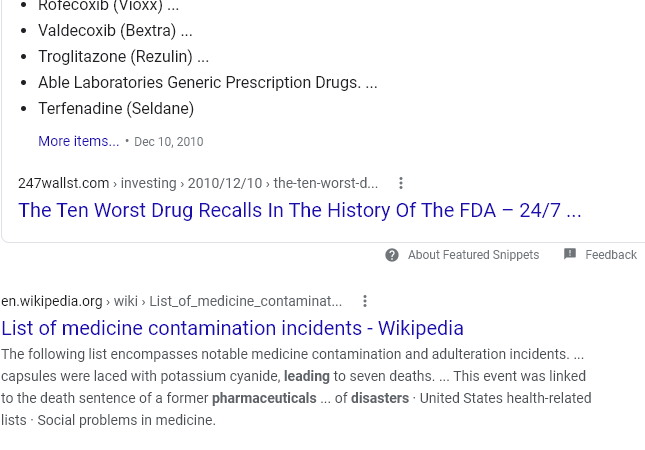Click the bolded word 'disasters' in the snippet

(380, 398)
